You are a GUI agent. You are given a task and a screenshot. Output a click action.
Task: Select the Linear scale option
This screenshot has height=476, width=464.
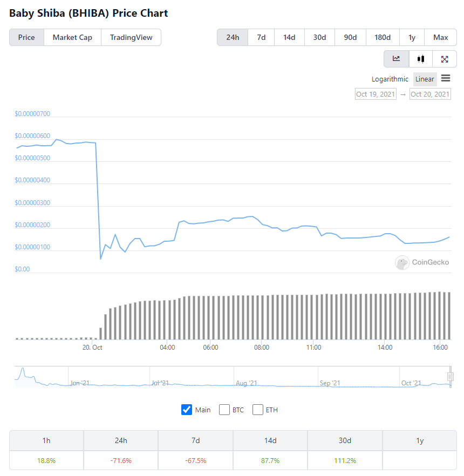[x=425, y=79]
